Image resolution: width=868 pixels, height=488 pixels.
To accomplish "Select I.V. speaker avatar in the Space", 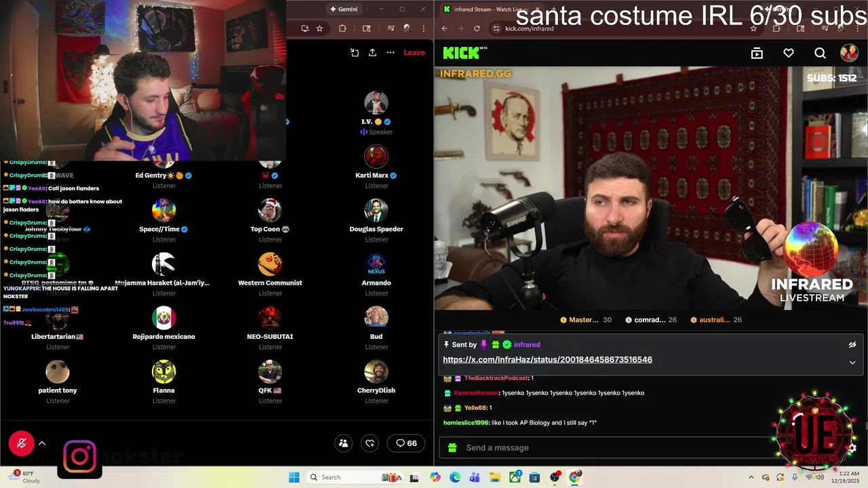I will coord(376,103).
